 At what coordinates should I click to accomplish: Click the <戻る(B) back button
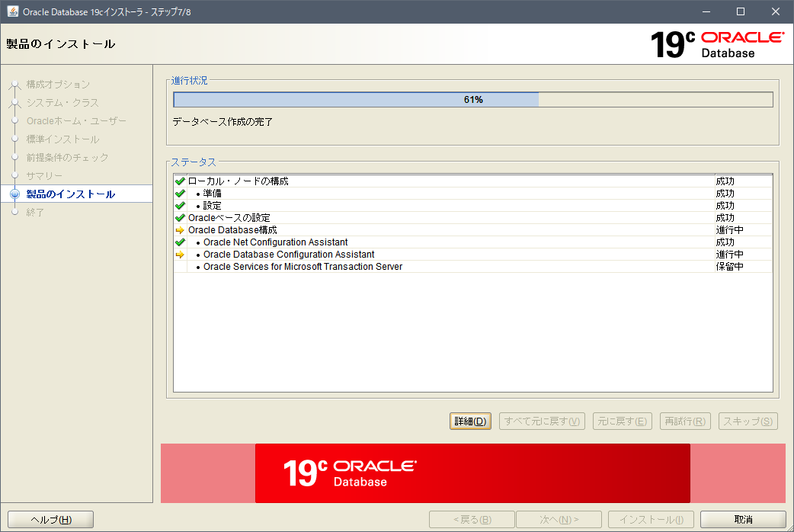472,519
